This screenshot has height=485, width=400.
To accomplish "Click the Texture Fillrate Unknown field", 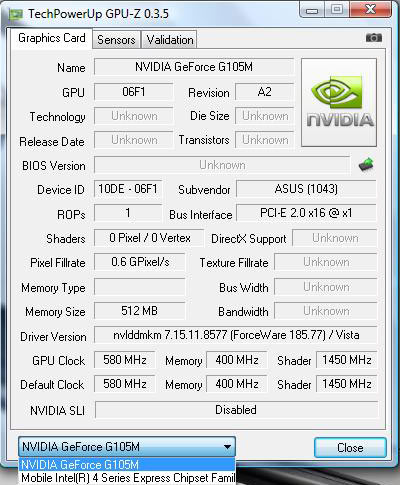I will (326, 262).
